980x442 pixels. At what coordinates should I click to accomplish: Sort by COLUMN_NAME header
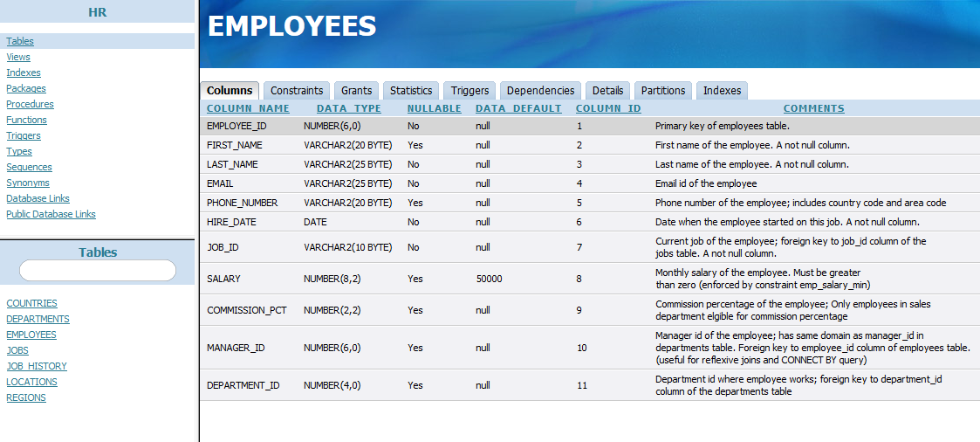248,109
